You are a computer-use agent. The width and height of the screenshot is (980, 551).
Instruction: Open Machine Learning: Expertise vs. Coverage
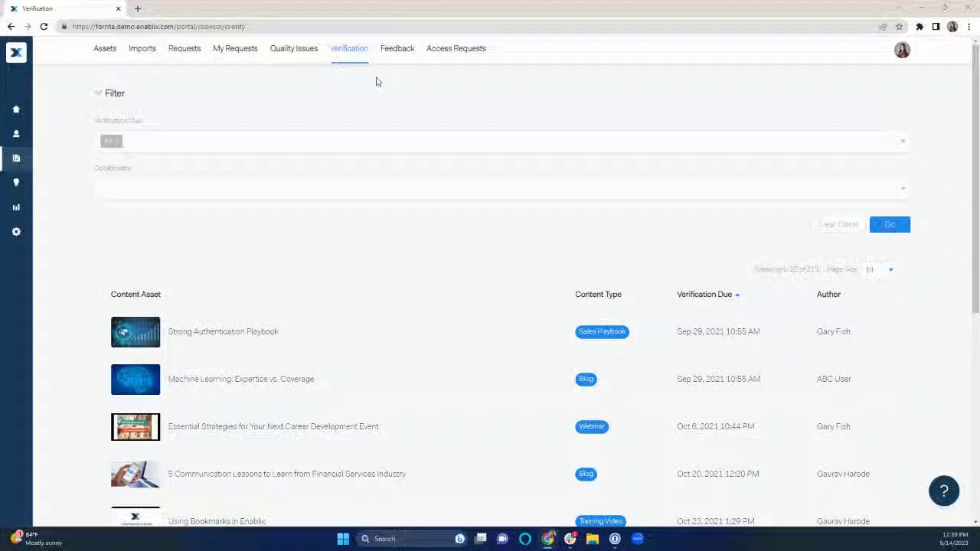(241, 379)
